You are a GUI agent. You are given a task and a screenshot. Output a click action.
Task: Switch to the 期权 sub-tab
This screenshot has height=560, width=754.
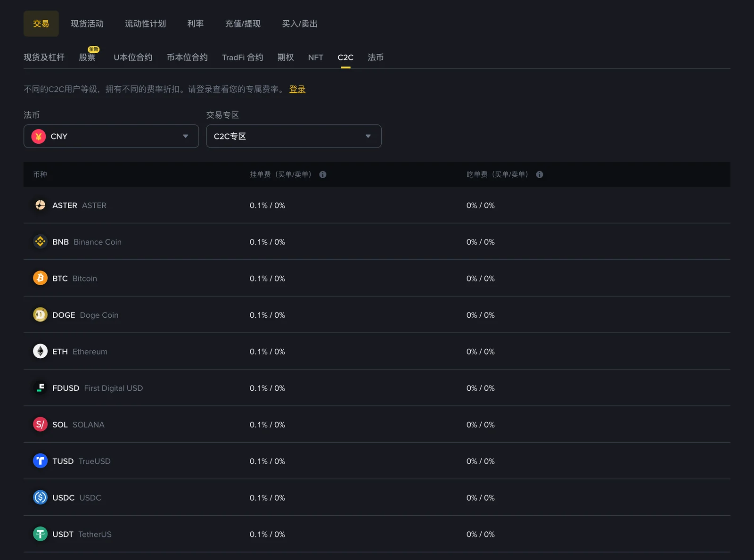point(286,58)
